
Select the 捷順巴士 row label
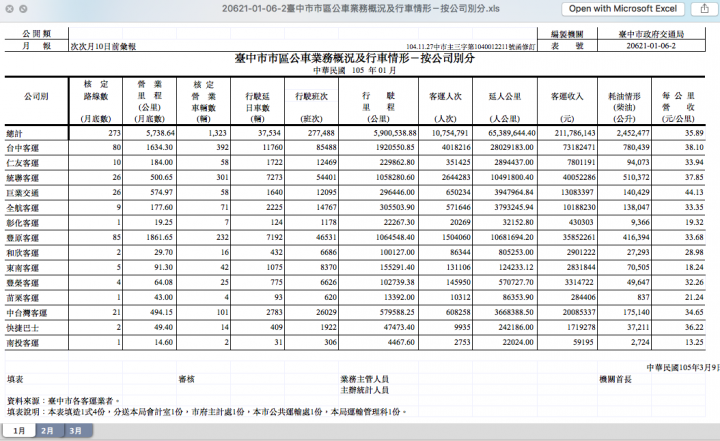(22, 328)
